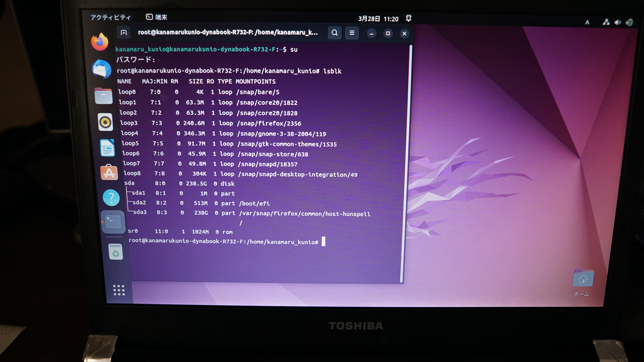The image size is (644, 362).
Task: Click /snap/core20/1828 path
Action: pyautogui.click(x=267, y=113)
